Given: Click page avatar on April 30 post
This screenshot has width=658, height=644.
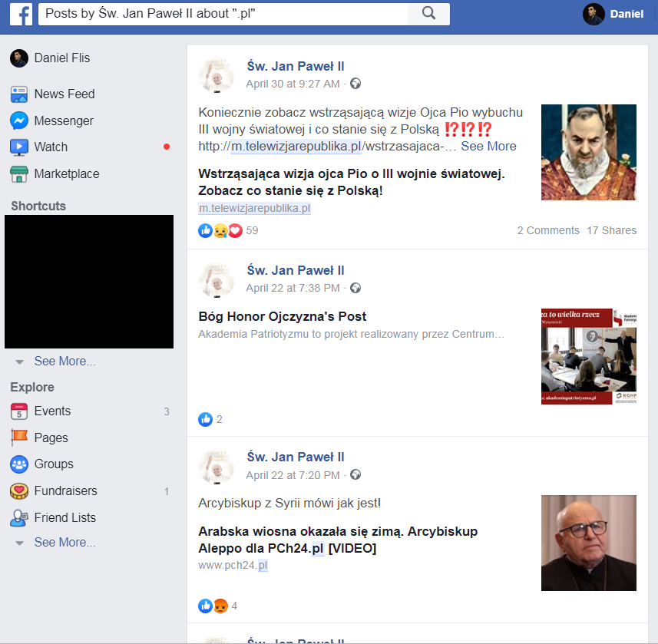Looking at the screenshot, I should pyautogui.click(x=217, y=74).
